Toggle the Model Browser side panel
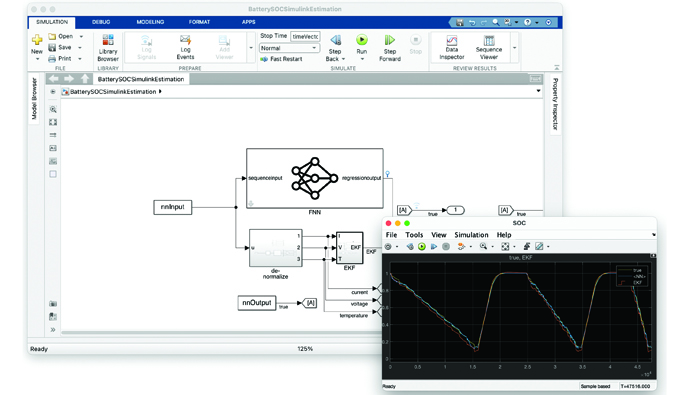 point(34,98)
